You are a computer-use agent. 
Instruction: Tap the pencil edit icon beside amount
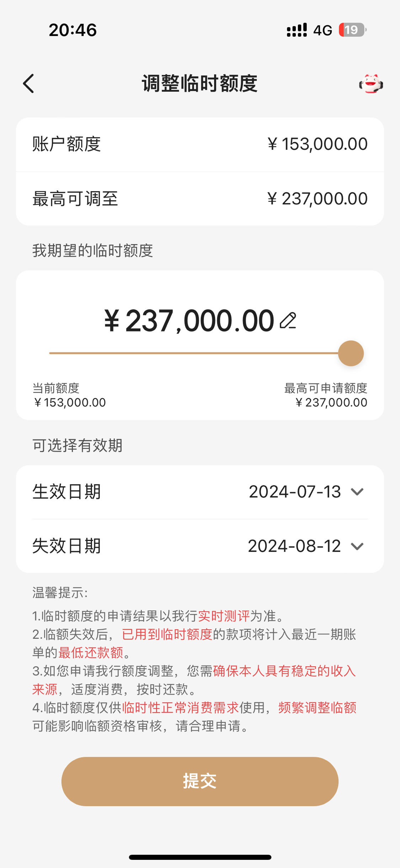click(288, 321)
